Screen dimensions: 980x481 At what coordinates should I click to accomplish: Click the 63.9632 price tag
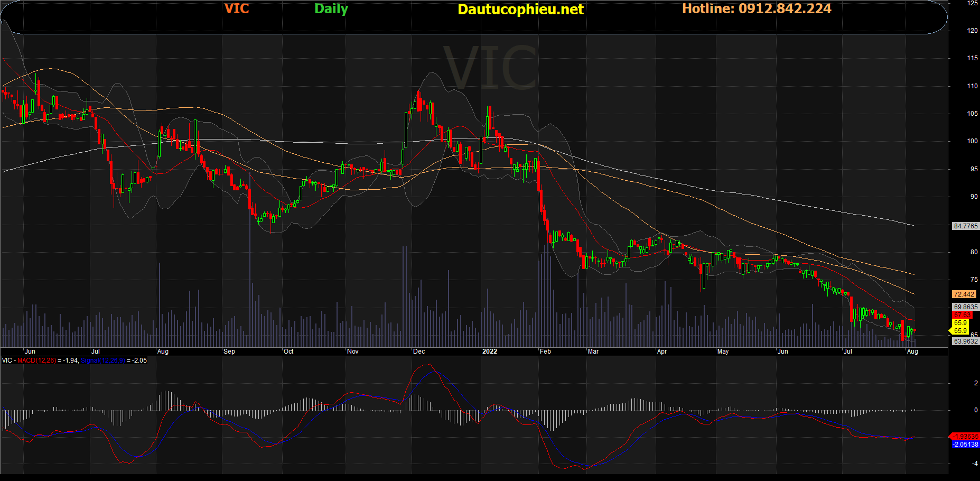pos(965,341)
